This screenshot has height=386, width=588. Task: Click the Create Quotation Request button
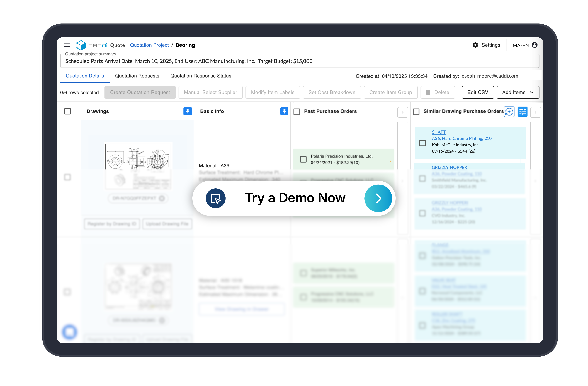[x=140, y=92]
